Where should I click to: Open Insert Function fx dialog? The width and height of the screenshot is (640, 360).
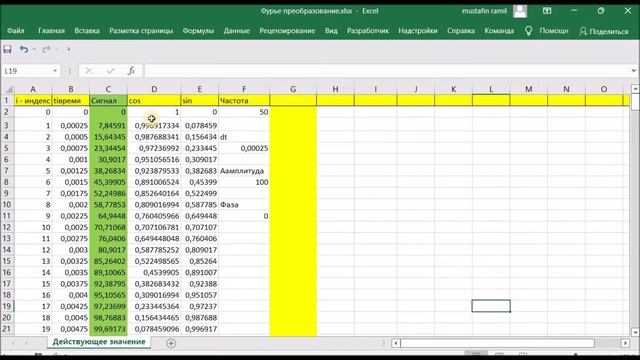[x=131, y=71]
